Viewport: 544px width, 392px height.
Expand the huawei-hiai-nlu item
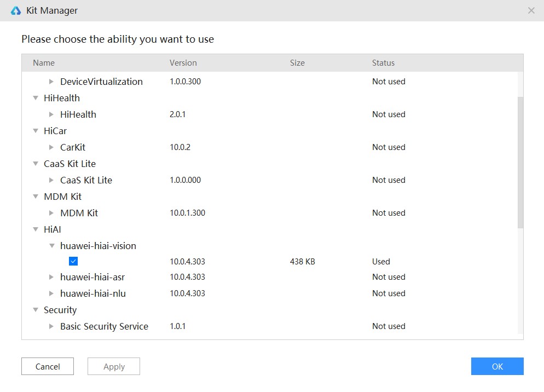point(51,293)
